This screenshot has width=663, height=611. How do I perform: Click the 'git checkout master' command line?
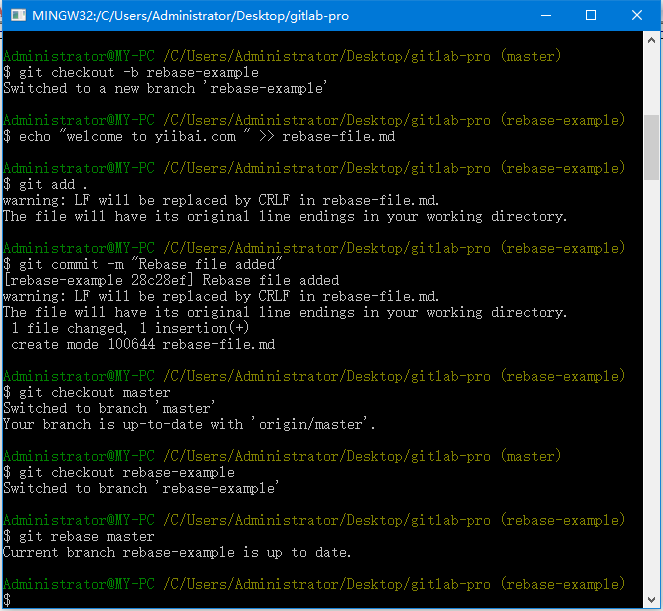(x=87, y=392)
